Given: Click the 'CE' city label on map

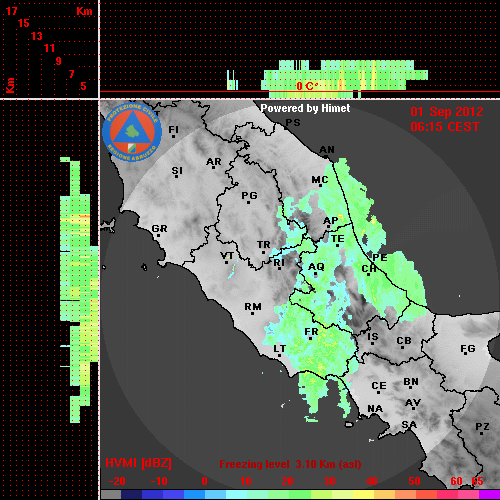Looking at the screenshot, I should (x=379, y=386).
